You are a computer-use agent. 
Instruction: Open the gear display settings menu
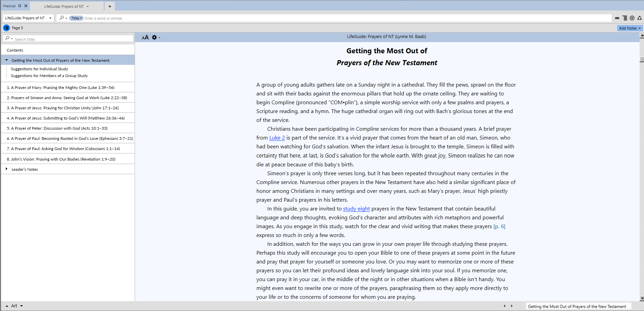(x=156, y=37)
